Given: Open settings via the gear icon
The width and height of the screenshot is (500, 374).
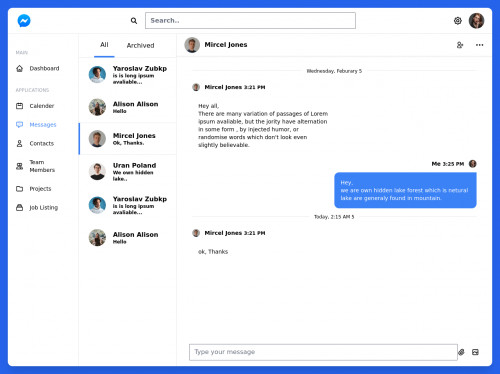Looking at the screenshot, I should click(x=458, y=21).
